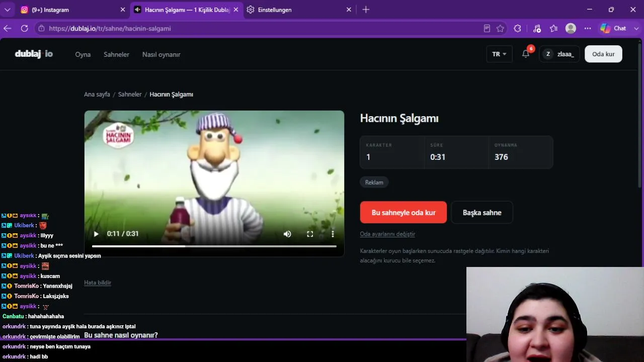Open the browser extensions menu

tap(517, 29)
